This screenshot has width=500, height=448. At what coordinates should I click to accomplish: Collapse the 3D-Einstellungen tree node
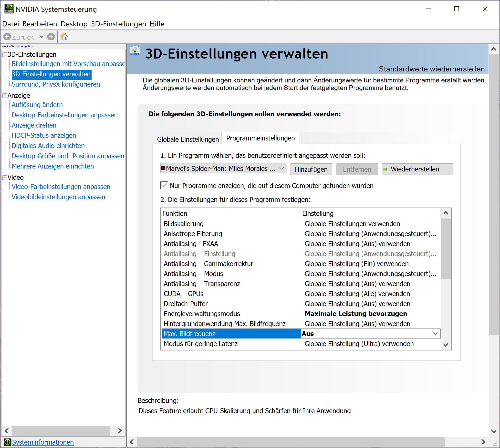click(x=4, y=55)
